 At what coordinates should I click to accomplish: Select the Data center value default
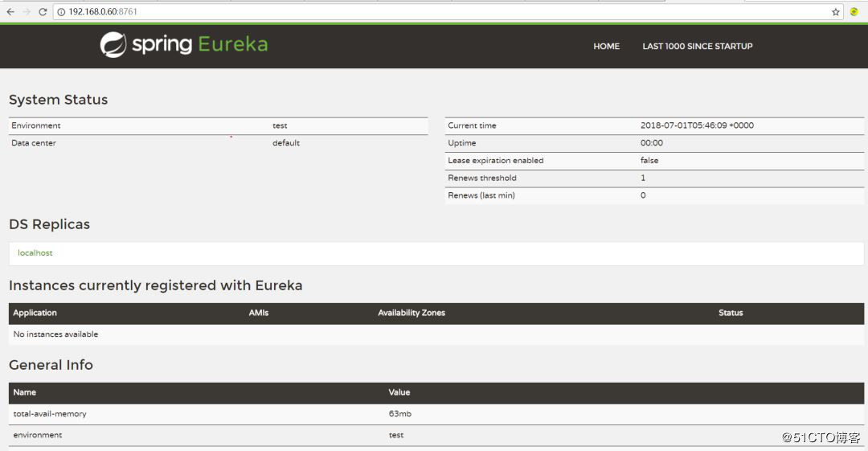click(285, 143)
